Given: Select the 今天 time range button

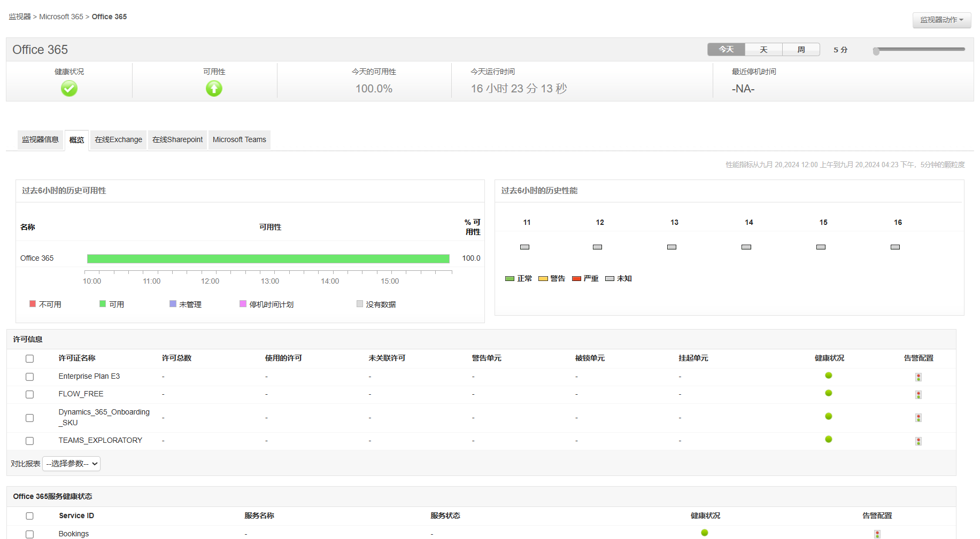Looking at the screenshot, I should 726,50.
